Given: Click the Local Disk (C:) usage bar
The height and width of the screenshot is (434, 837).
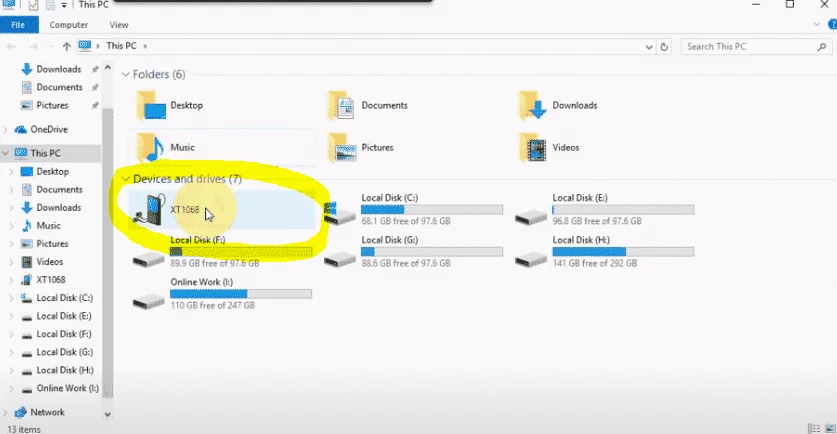Looking at the screenshot, I should 432,210.
